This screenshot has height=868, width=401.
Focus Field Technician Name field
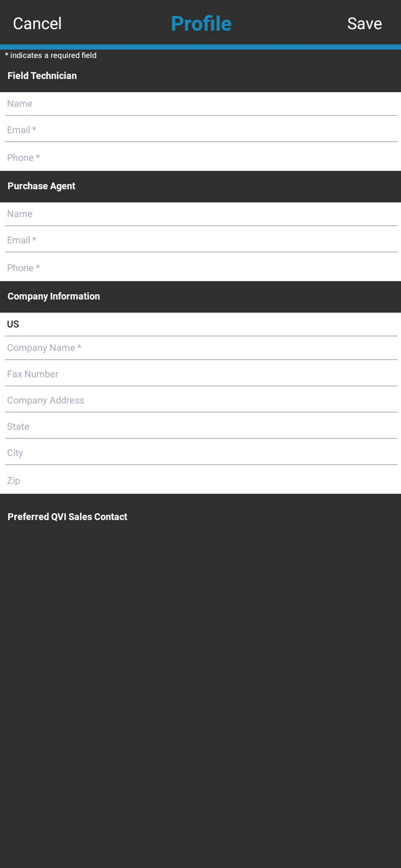point(201,104)
